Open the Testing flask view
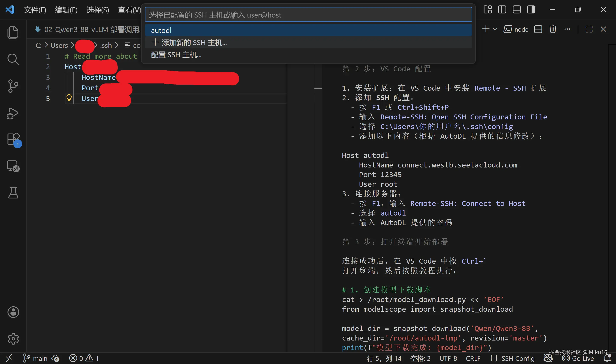The height and width of the screenshot is (364, 616). pos(13,192)
